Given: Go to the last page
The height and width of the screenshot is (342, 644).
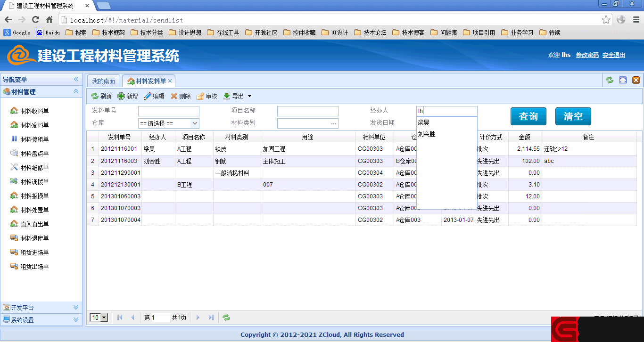Looking at the screenshot, I should point(211,318).
